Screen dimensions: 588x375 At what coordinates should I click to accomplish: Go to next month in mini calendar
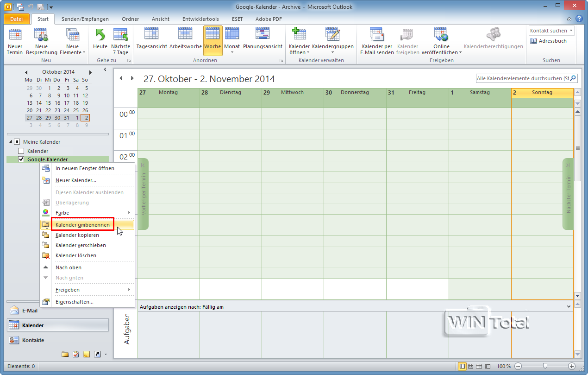90,72
